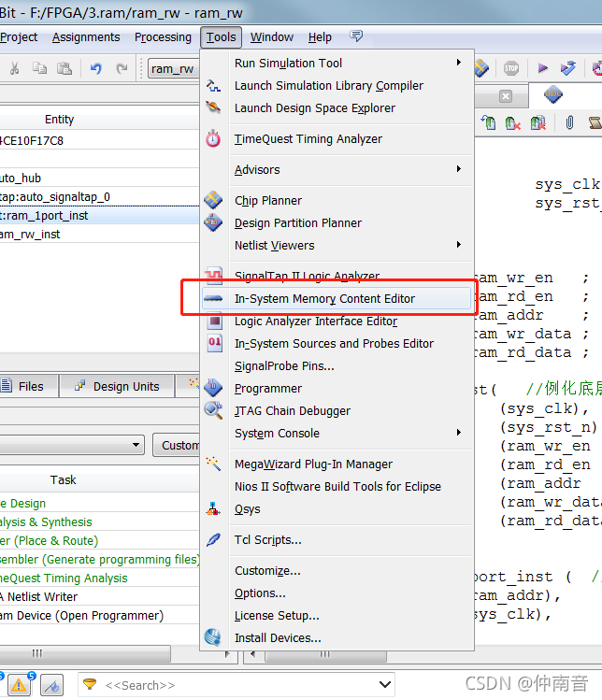Click the SignalTap II Logic Analyzer icon

[x=213, y=275]
